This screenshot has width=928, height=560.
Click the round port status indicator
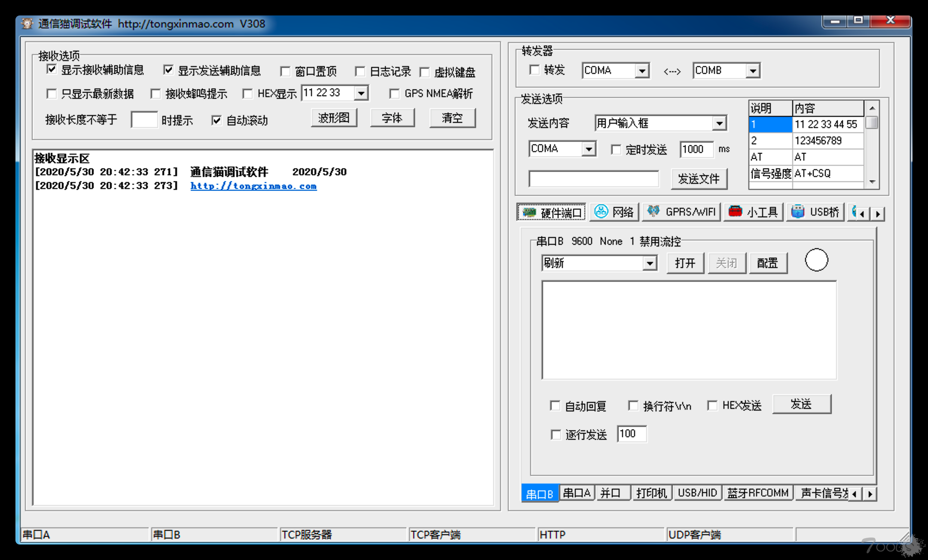[x=816, y=260]
